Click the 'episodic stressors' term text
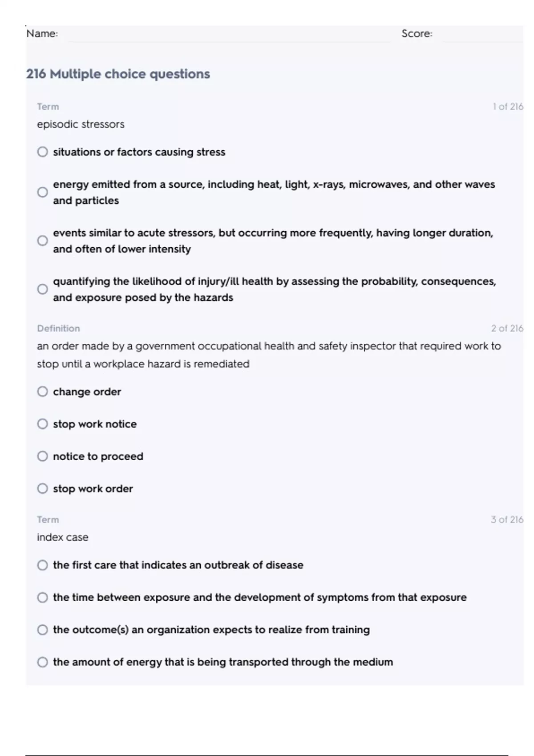534x756 pixels. [81, 125]
